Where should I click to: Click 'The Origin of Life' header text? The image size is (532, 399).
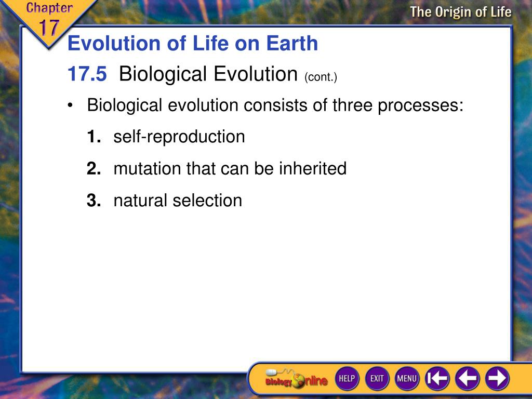click(460, 12)
